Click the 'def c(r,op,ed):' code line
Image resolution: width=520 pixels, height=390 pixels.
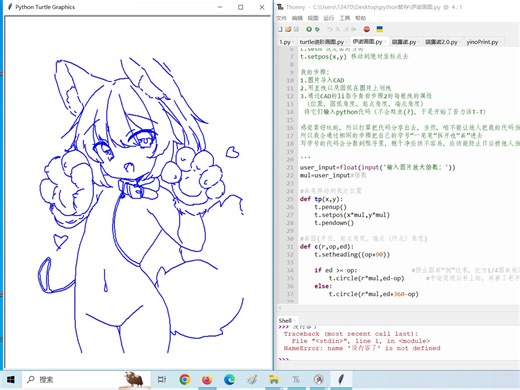pos(327,247)
